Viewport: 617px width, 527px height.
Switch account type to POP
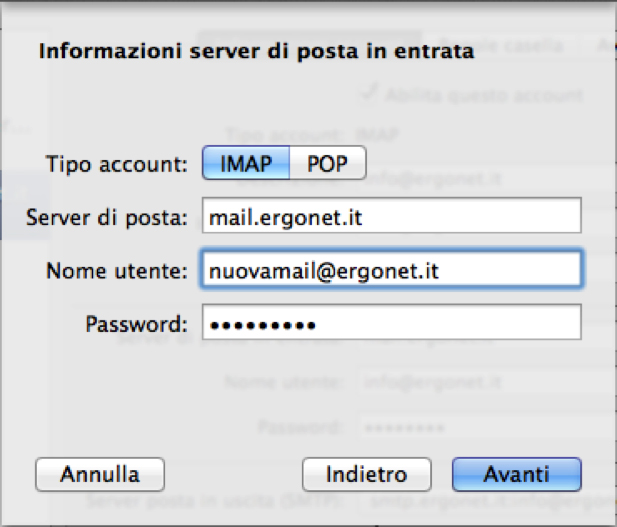click(x=327, y=163)
